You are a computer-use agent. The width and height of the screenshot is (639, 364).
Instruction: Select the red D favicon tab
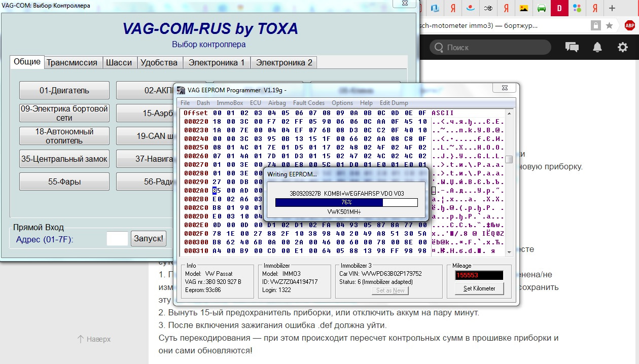(559, 8)
